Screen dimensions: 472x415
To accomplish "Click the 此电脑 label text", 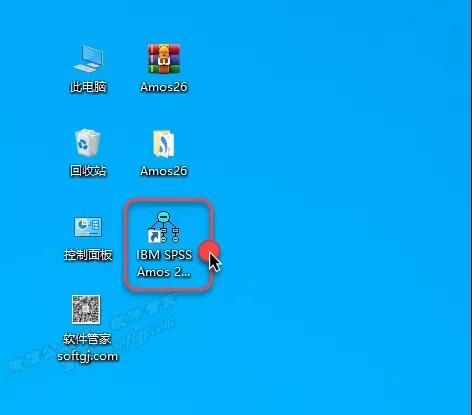I will pos(88,87).
